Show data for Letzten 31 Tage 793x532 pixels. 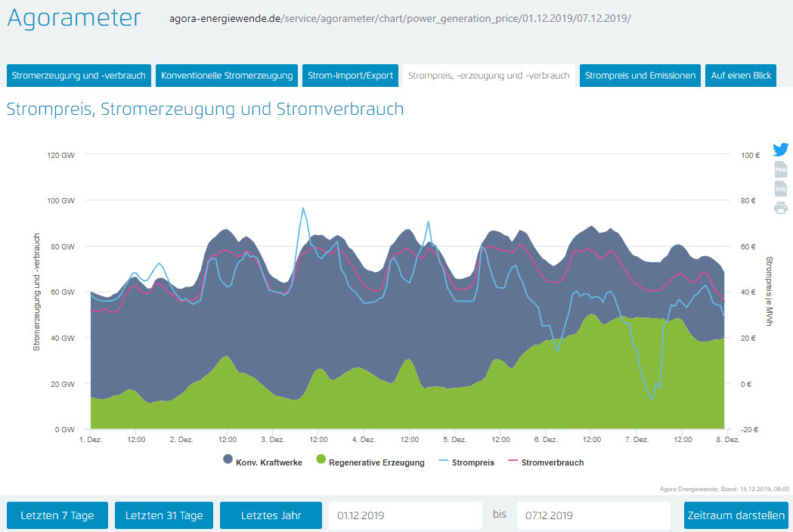[x=164, y=515]
